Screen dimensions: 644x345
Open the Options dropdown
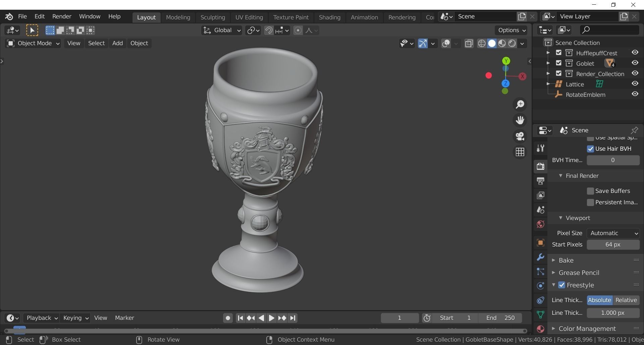511,30
